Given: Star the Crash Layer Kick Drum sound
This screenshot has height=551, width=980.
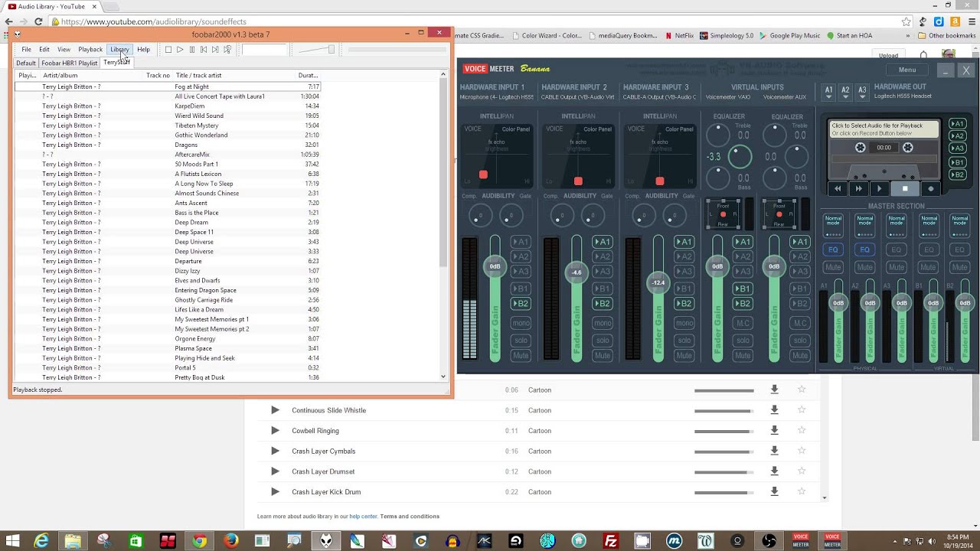Looking at the screenshot, I should [802, 491].
